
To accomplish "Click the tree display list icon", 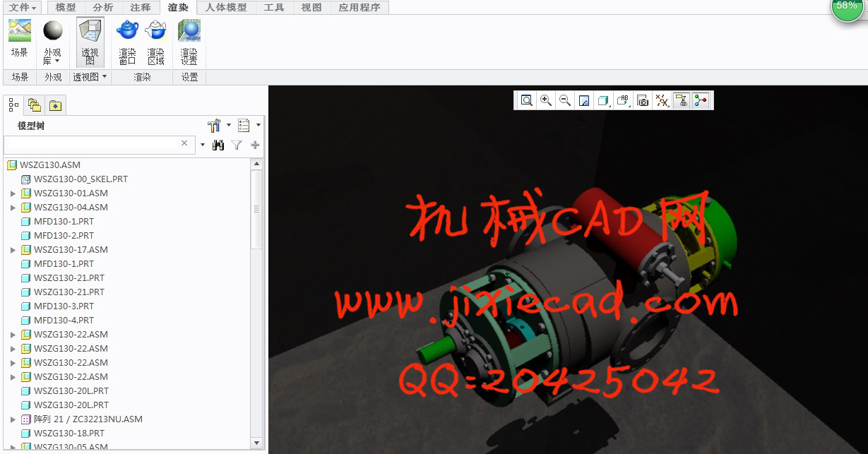I will coord(244,126).
